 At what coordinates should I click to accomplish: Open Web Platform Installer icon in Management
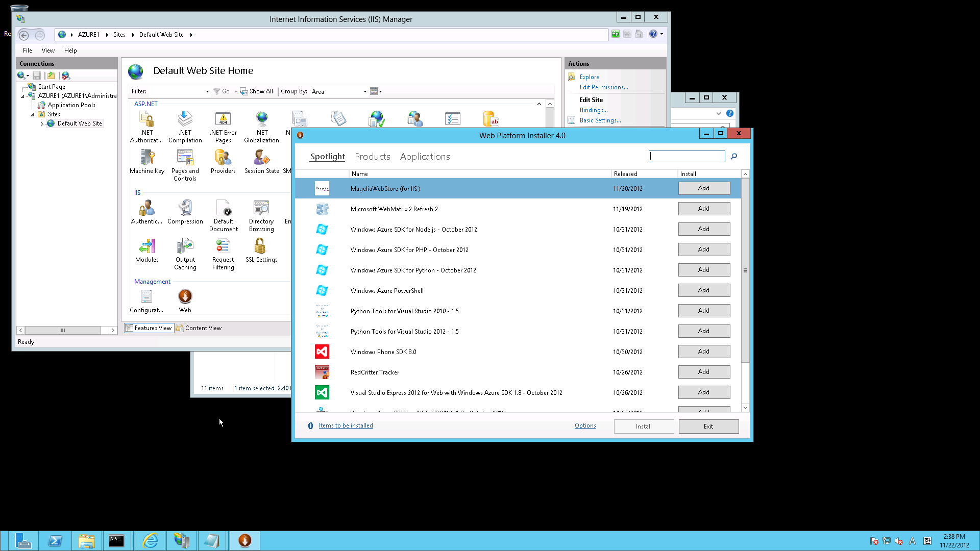[185, 301]
